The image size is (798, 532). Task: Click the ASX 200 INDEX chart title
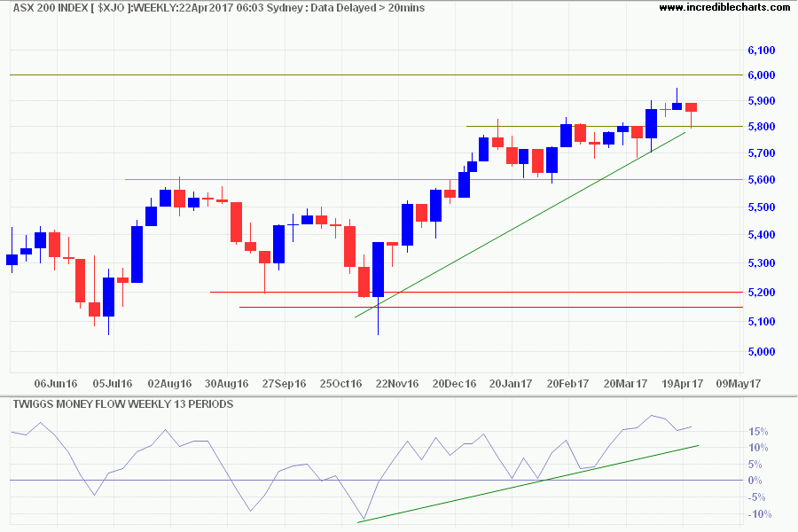(219, 8)
